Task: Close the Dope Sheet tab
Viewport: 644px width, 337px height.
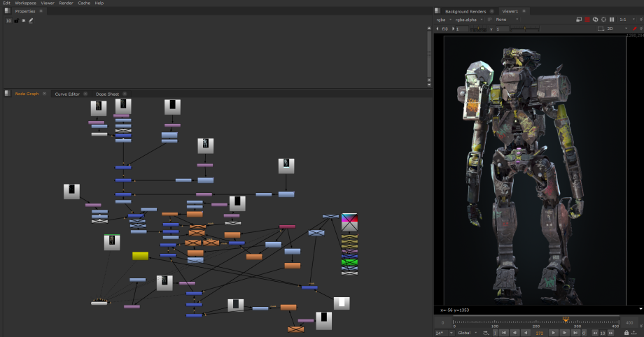Action: coord(125,94)
